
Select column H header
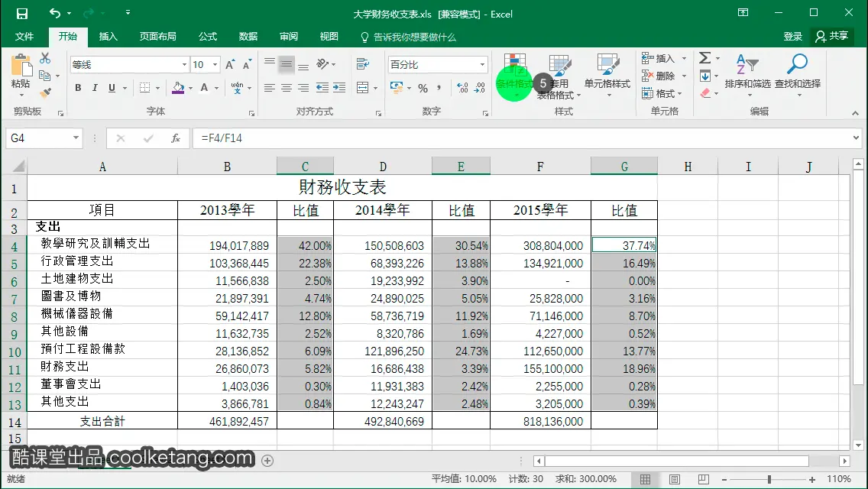pyautogui.click(x=688, y=167)
